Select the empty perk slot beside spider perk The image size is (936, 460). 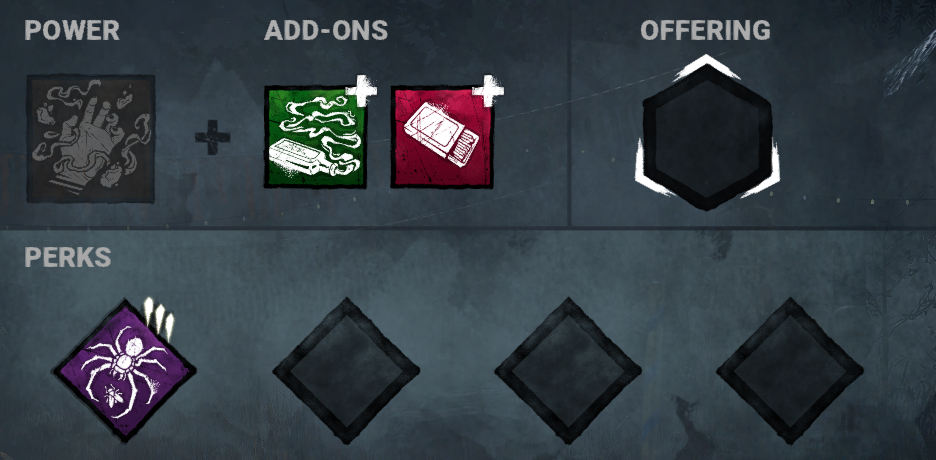[346, 371]
